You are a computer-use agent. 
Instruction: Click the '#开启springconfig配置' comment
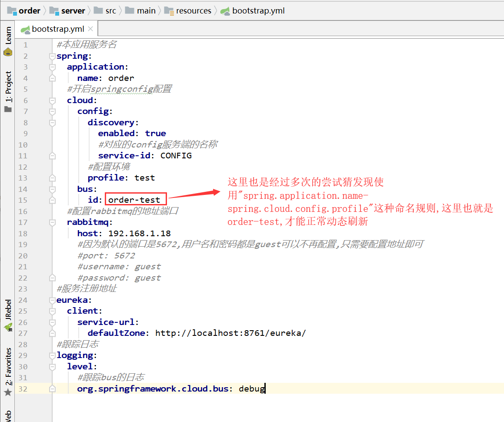pyautogui.click(x=120, y=89)
